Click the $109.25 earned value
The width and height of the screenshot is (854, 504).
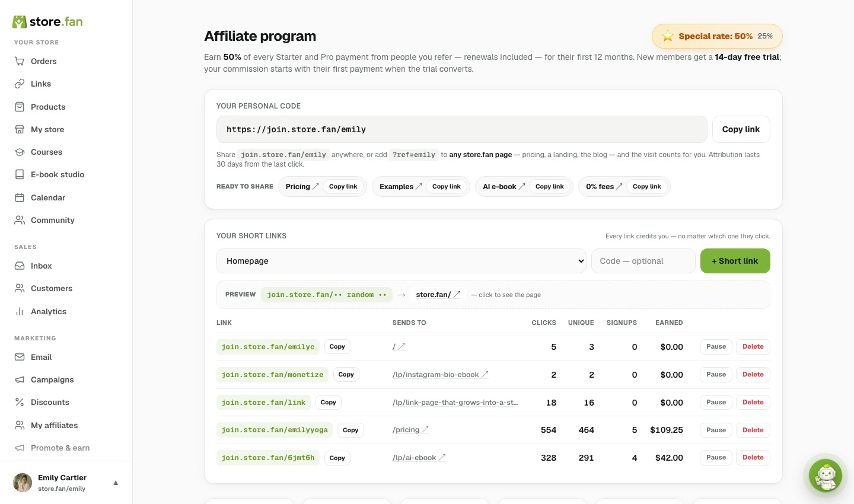(667, 430)
